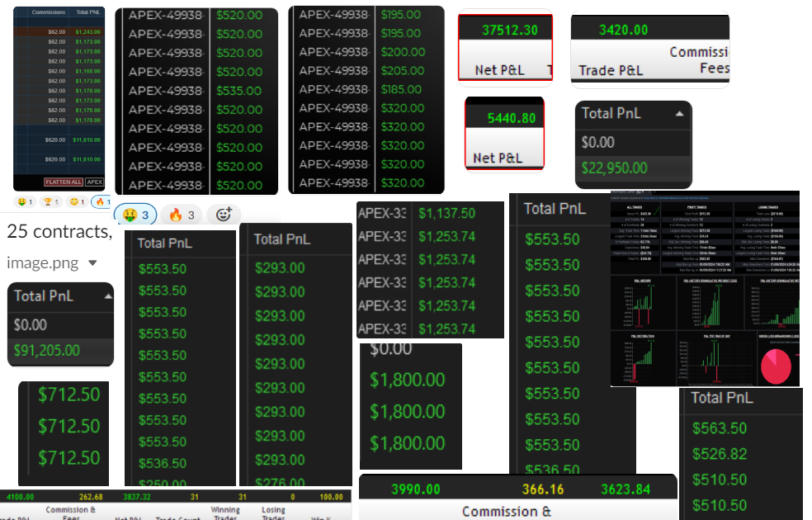Click sort arrow in Total PnL above $91,205.00

pos(106,295)
